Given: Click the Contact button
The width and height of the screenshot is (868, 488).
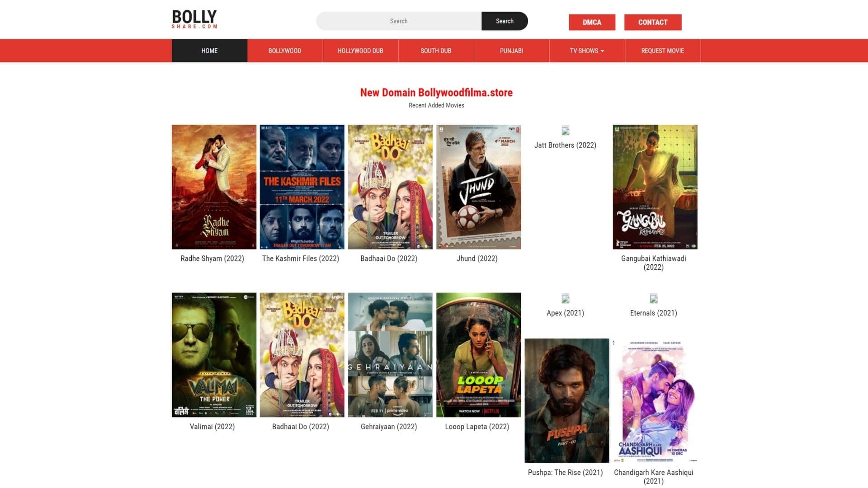Looking at the screenshot, I should tap(653, 22).
